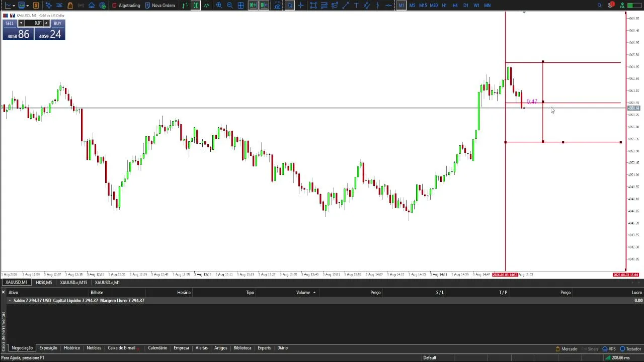Click the 208.66 ms connection status
This screenshot has width=644, height=362.
click(x=617, y=357)
